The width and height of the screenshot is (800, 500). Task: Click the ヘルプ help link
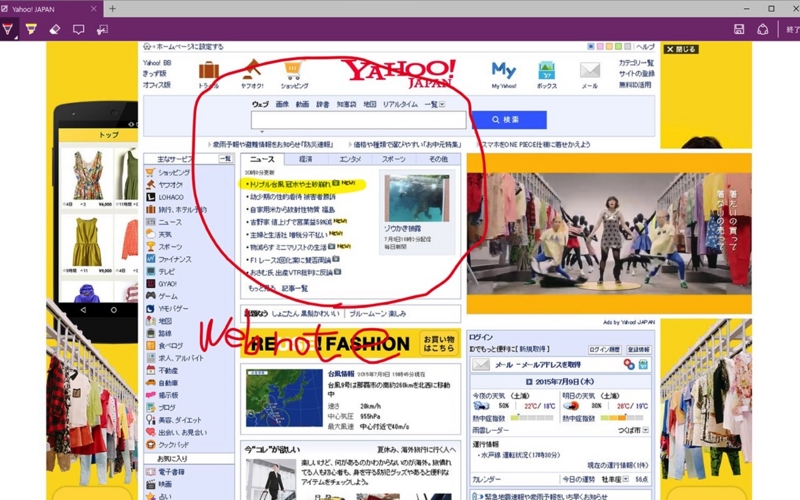645,46
